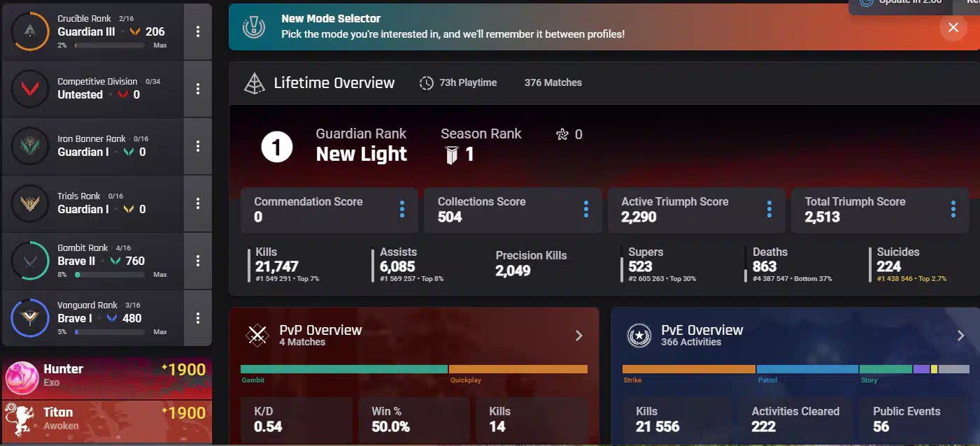The image size is (980, 446).
Task: Click the Competitive Division emblem icon
Action: pos(30,89)
